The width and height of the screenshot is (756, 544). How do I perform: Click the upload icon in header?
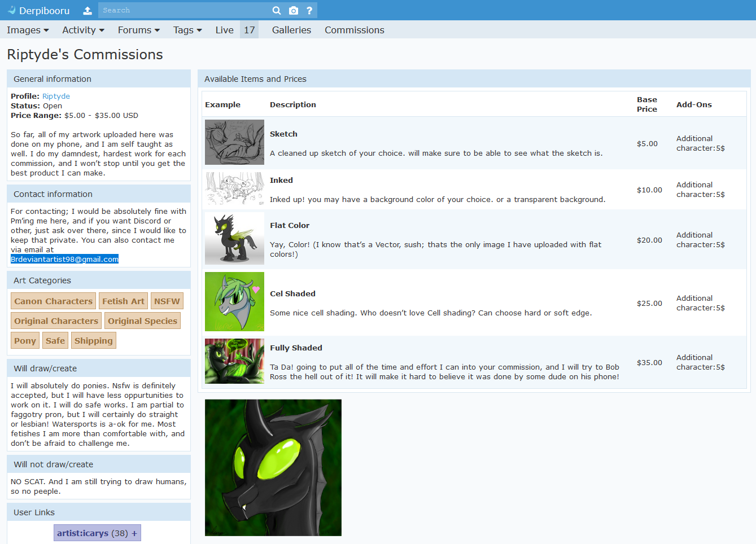pyautogui.click(x=88, y=10)
